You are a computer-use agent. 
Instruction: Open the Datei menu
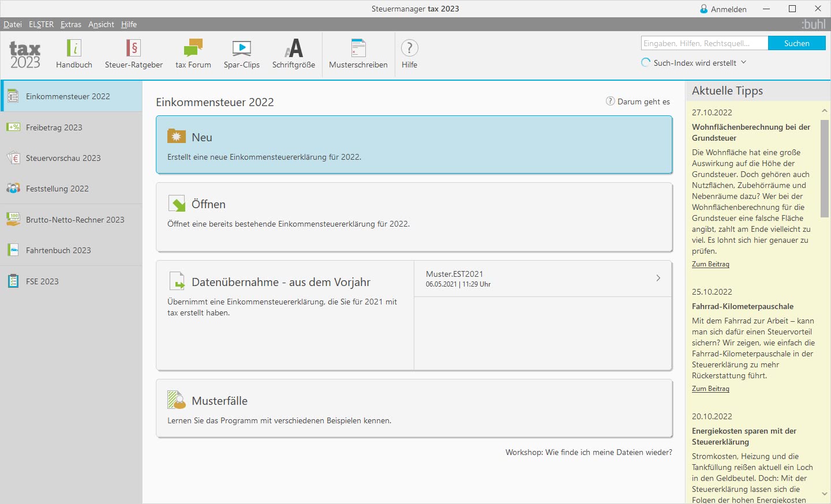[x=13, y=24]
